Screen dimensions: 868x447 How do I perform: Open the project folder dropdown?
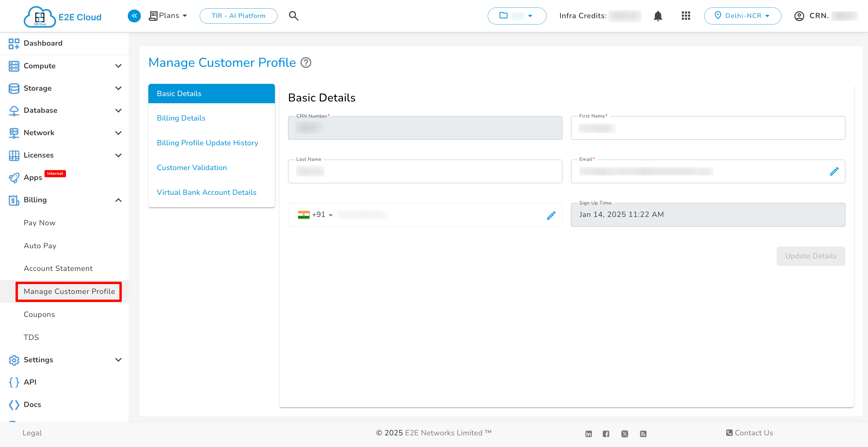pos(517,16)
